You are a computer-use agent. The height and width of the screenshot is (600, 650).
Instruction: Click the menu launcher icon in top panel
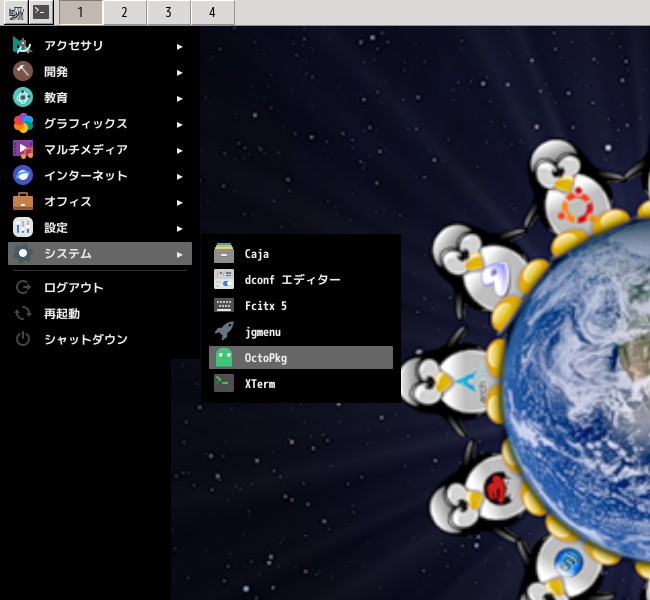click(x=16, y=13)
